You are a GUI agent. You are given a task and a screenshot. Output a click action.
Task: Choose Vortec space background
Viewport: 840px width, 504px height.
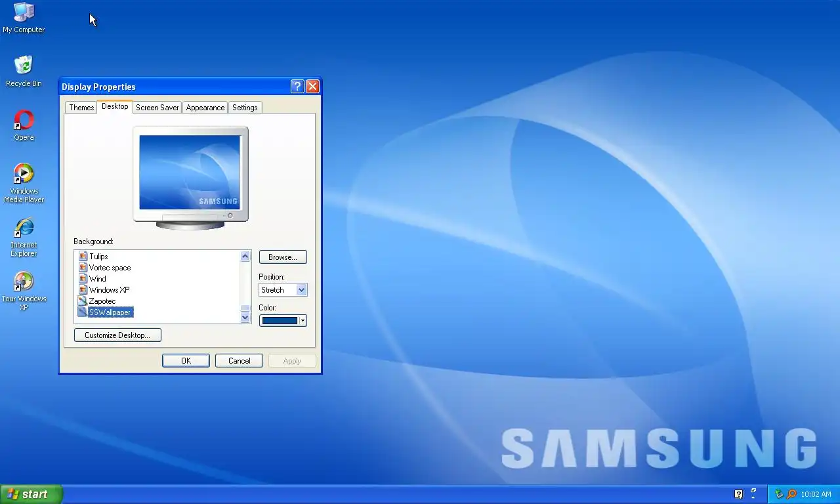coord(110,268)
